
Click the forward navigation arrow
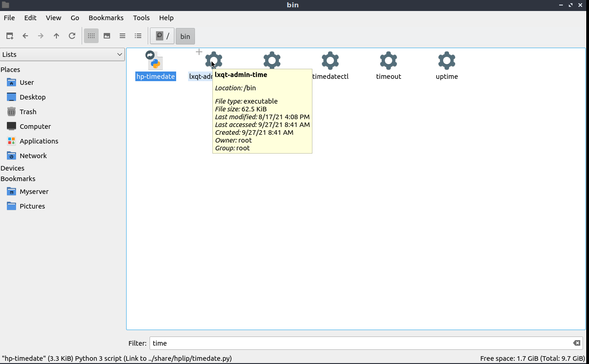41,36
